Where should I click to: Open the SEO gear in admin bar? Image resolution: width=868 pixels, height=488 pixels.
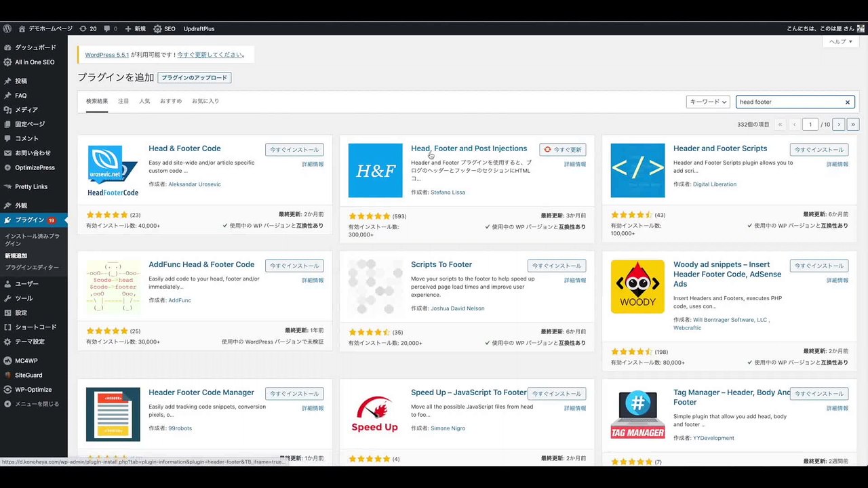164,28
